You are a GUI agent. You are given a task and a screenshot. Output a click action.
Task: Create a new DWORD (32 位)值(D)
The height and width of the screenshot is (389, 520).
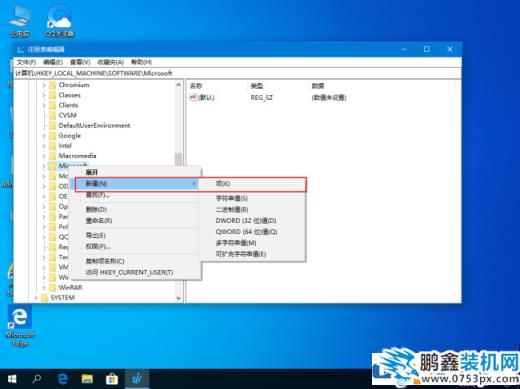point(246,221)
